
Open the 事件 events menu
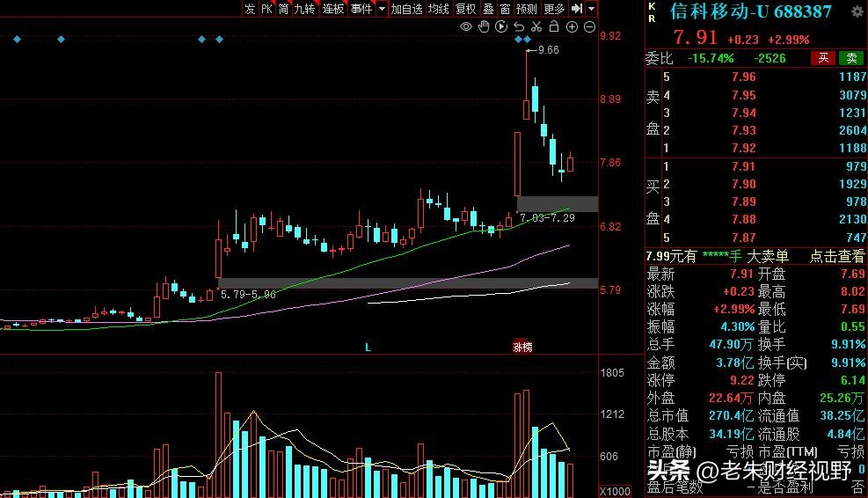[361, 9]
